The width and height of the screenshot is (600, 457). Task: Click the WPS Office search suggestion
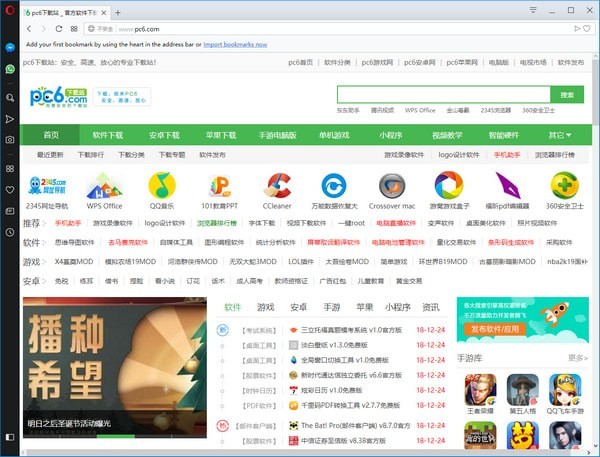[420, 110]
